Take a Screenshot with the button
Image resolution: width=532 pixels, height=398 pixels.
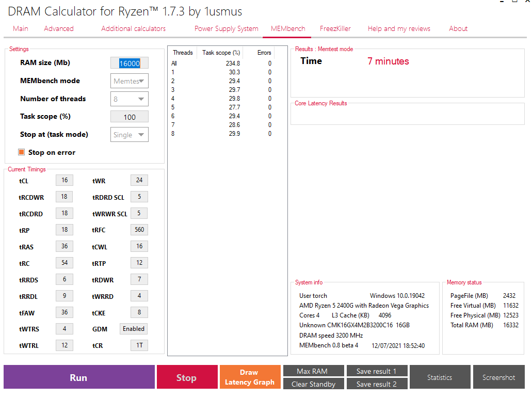point(499,377)
